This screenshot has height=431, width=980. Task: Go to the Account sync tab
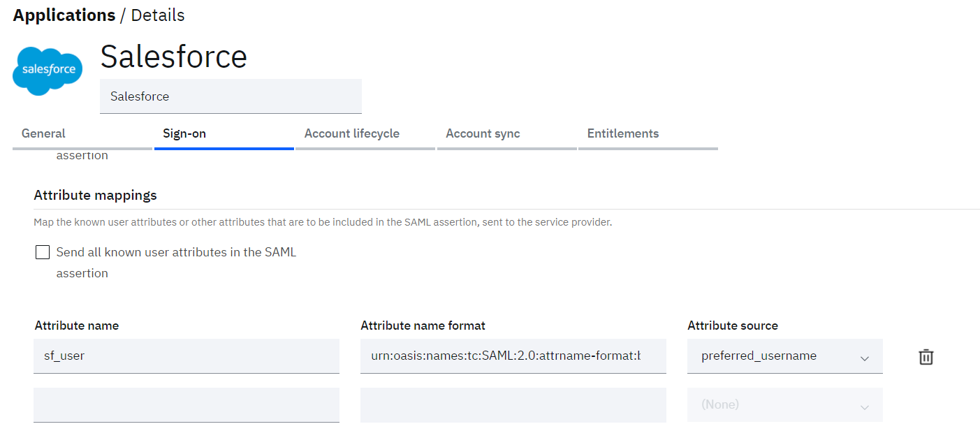pos(483,133)
